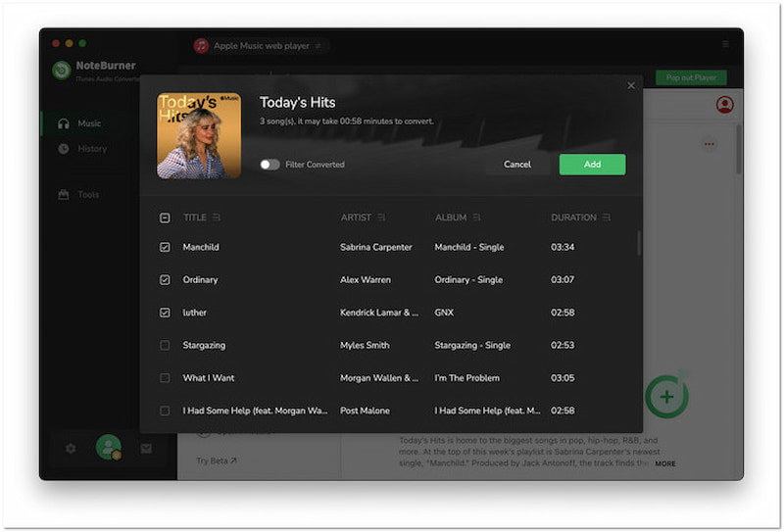Open the hamburger menu at top right

pos(725,44)
